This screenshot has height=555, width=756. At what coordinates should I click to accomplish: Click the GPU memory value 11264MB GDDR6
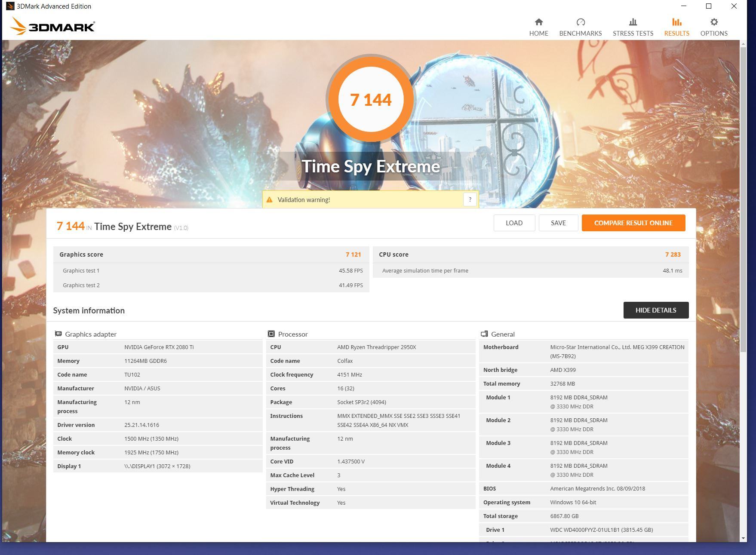[145, 361]
